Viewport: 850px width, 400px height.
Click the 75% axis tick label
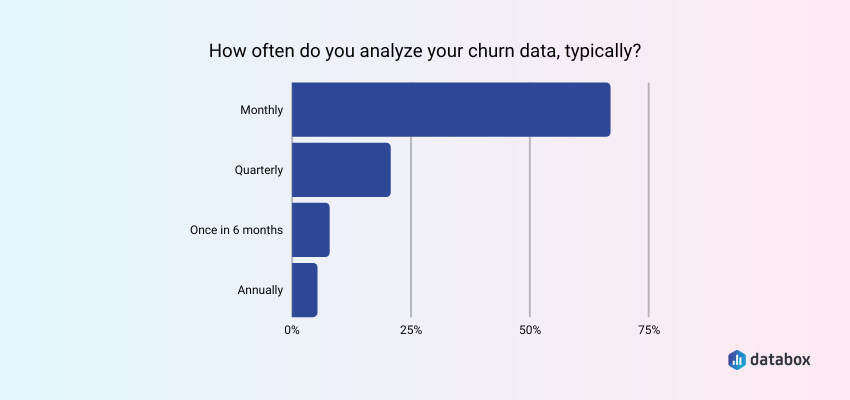pos(649,330)
